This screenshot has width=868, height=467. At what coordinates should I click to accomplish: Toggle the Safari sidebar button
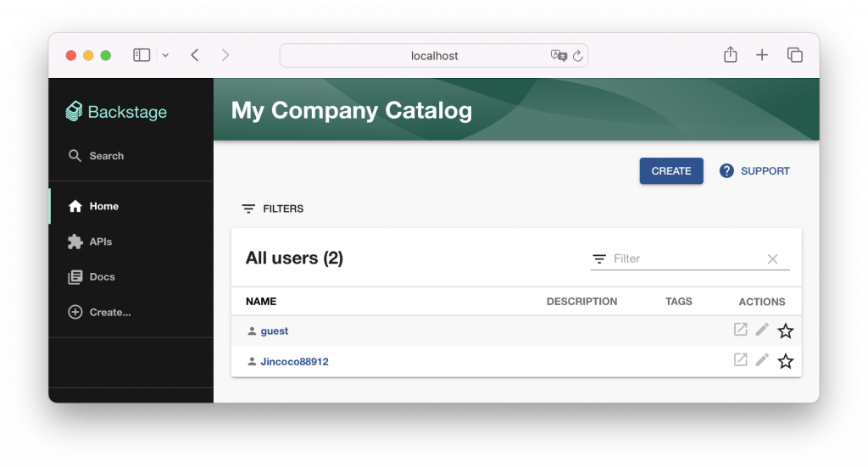142,55
